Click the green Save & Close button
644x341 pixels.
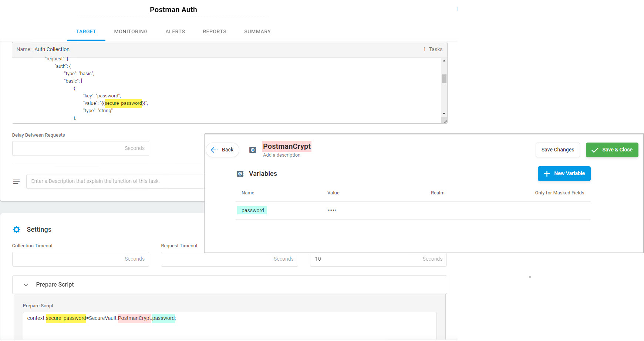[x=612, y=150]
